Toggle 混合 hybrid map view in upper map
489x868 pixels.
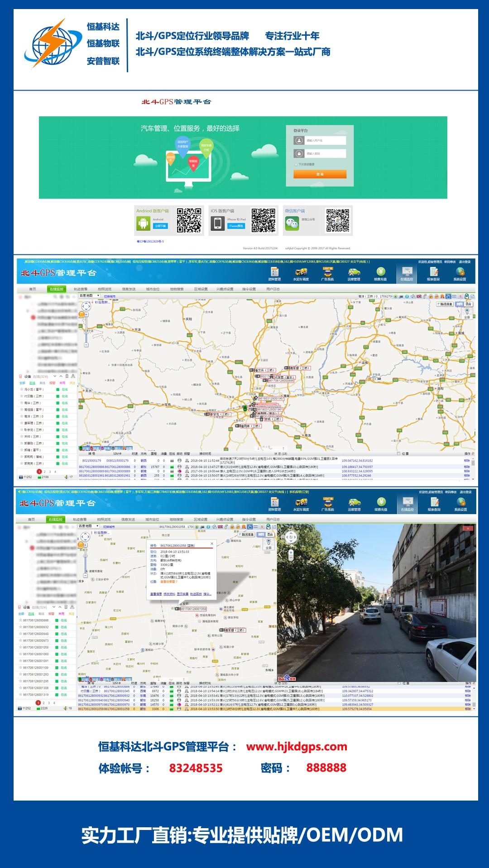click(468, 304)
